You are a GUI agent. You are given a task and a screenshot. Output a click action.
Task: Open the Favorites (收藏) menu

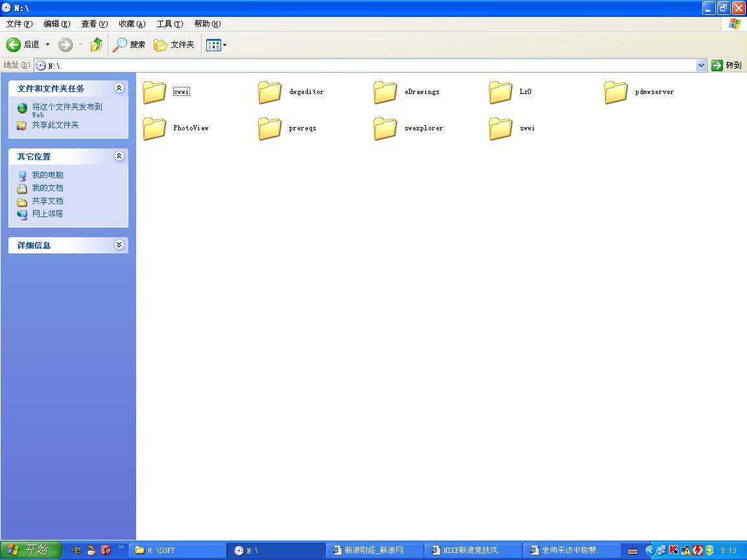pos(132,24)
